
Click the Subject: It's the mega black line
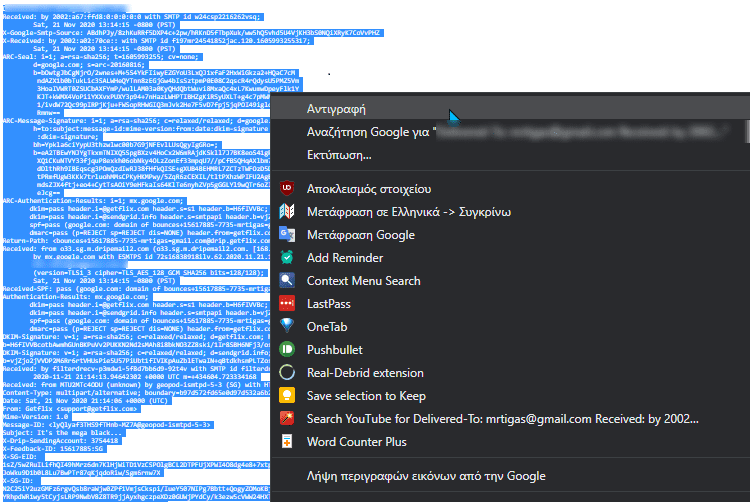click(x=65, y=433)
